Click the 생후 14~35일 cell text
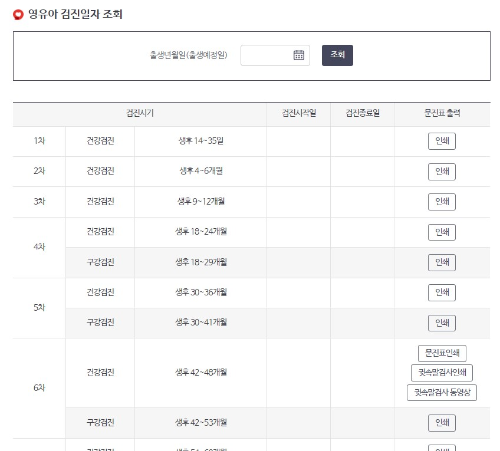Image resolution: width=500 pixels, height=451 pixels. [x=201, y=141]
